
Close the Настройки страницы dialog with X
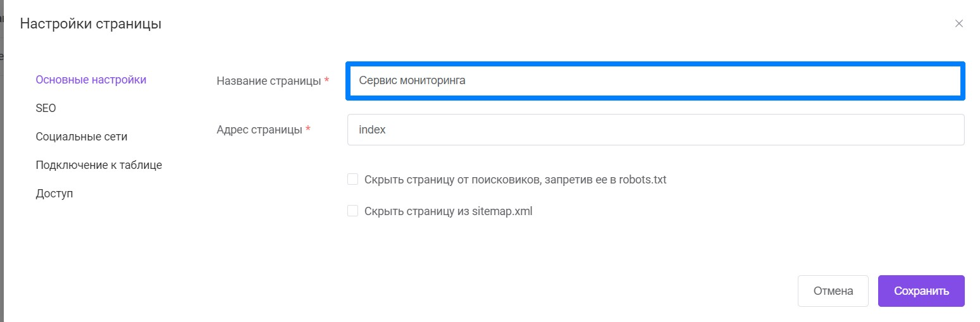click(x=959, y=24)
